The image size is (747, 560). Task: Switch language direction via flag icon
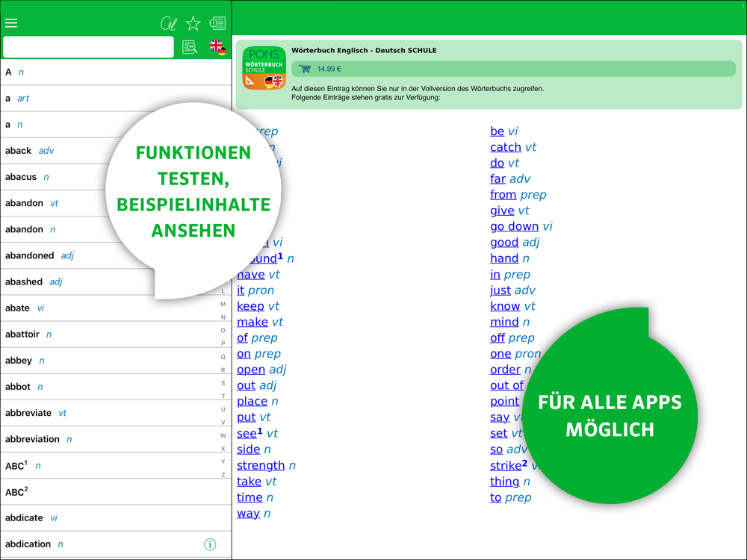(217, 46)
